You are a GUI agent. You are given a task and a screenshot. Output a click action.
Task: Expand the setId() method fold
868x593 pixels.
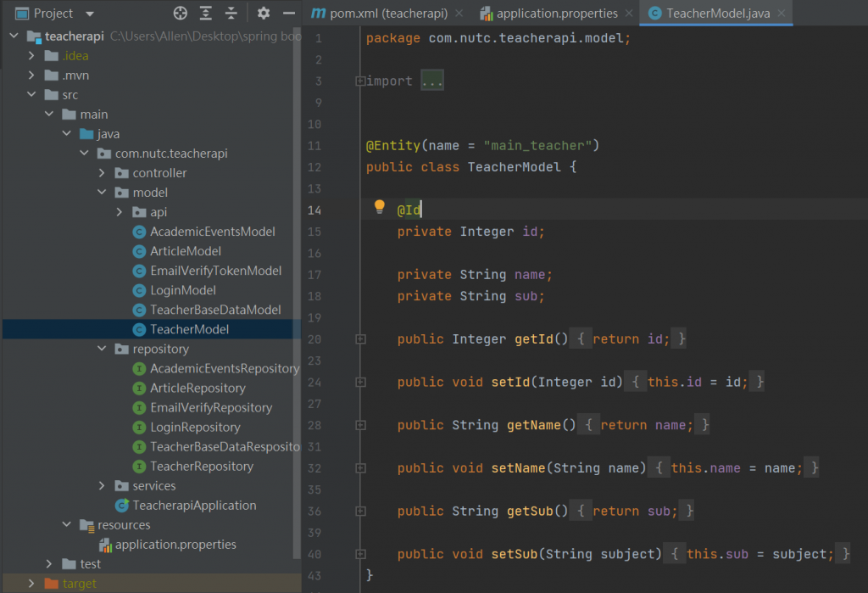360,382
